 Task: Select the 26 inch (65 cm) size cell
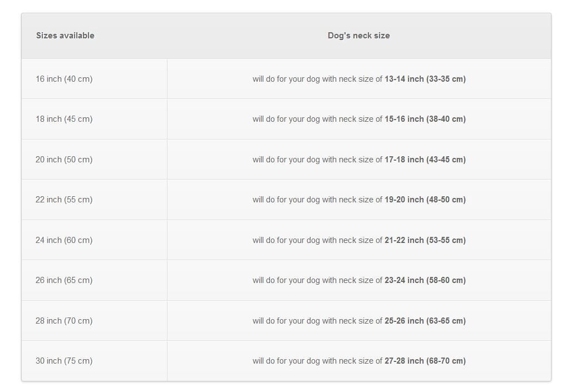tap(64, 280)
